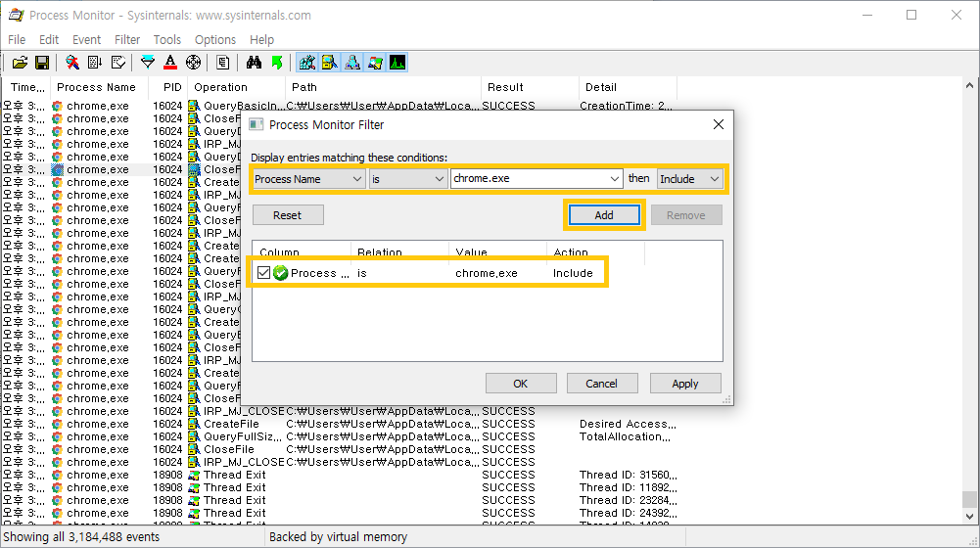Click the green check icon on filter entry
Image resolution: width=980 pixels, height=548 pixels.
[x=281, y=272]
